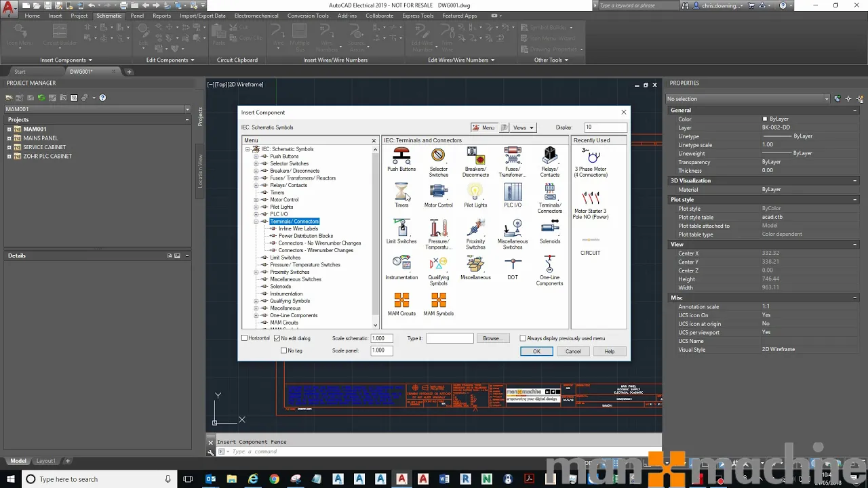Viewport: 868px width, 488px height.
Task: Open the Insert Components panel dropdown
Action: 66,60
